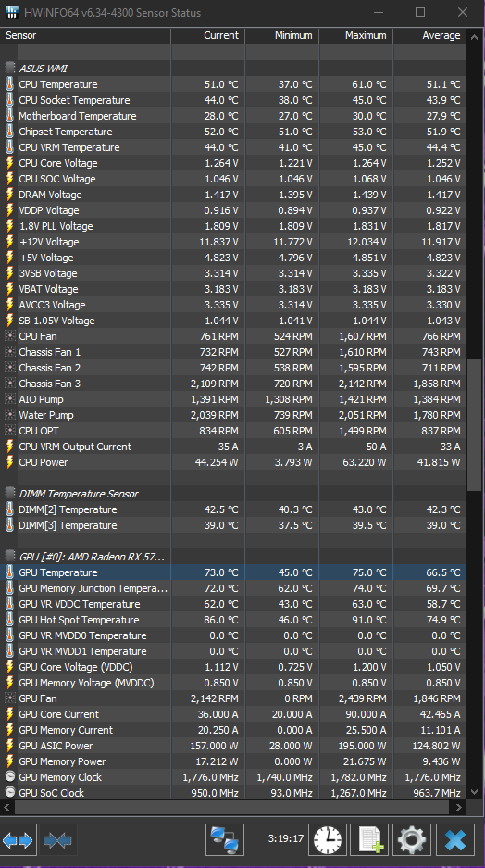Select the CPU VRM Temperature row

[233, 147]
